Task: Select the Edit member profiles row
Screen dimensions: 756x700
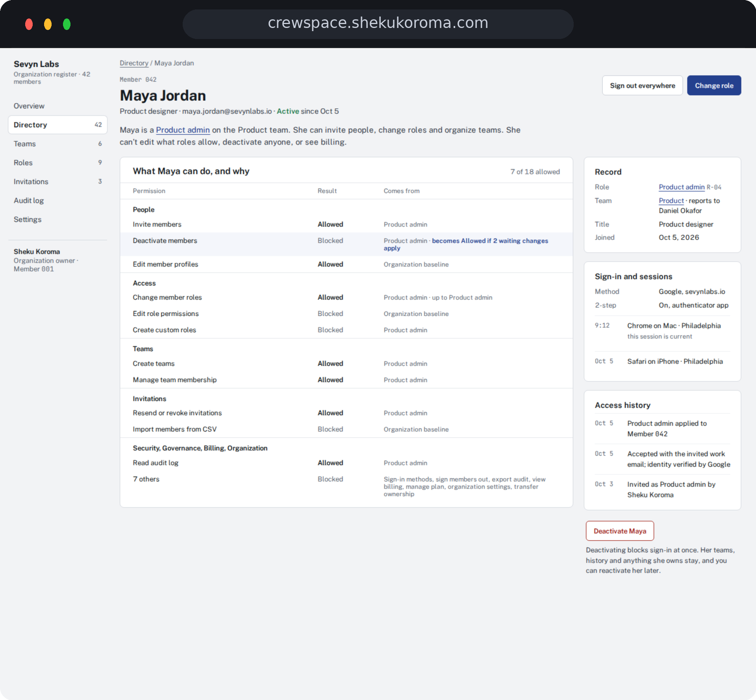Action: (x=346, y=264)
